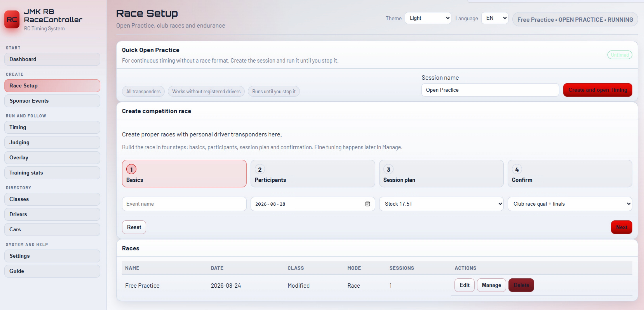Viewport: 644px width, 310px height.
Task: Manage the Free Practice race
Action: click(x=491, y=285)
